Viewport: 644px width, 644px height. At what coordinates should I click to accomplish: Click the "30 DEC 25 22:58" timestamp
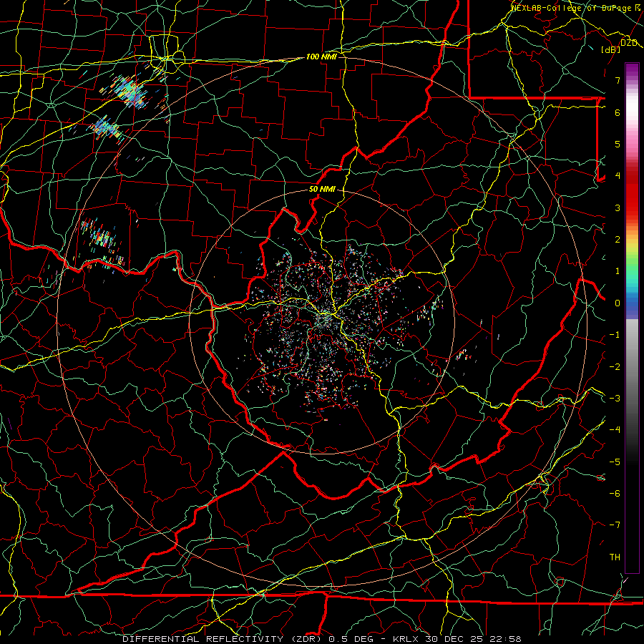click(x=472, y=639)
